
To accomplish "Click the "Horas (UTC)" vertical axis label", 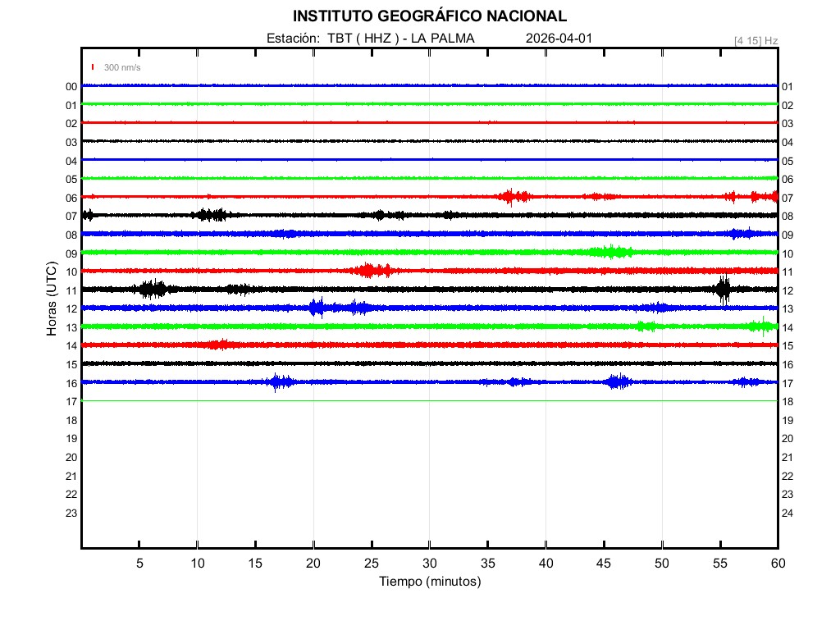I will (x=51, y=299).
